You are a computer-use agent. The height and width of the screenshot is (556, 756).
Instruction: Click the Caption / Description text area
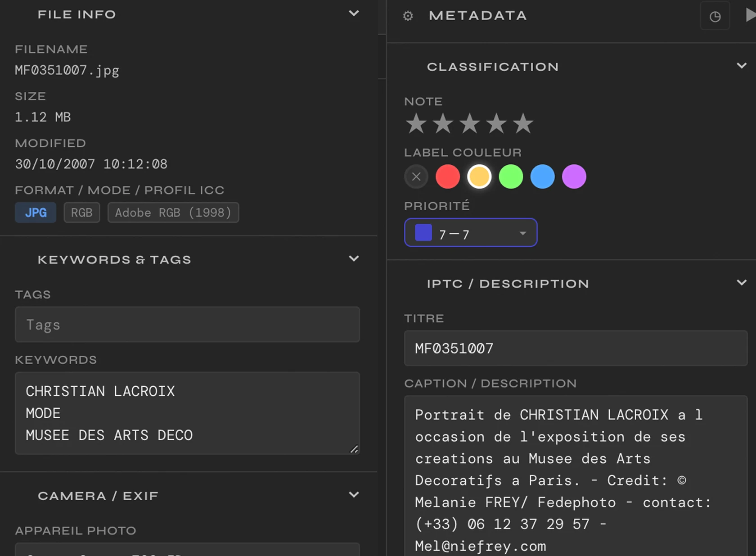click(576, 475)
